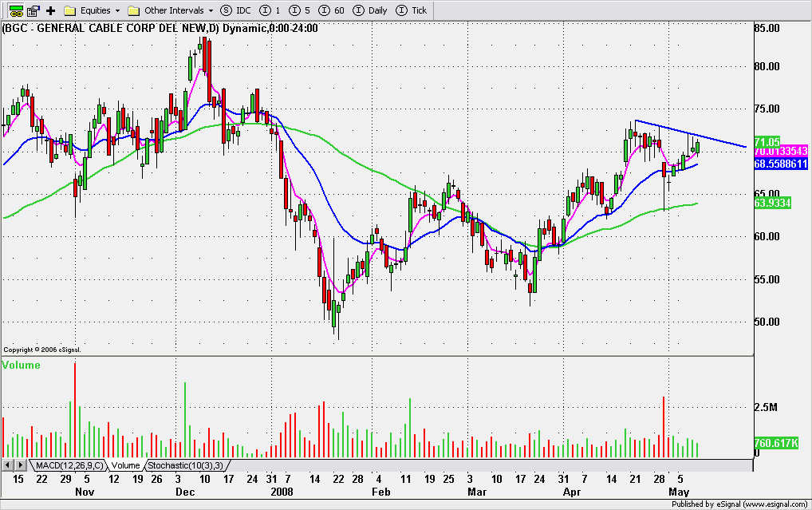Screen dimensions: 812x510
Task: Select the IDC symbol button
Action: tap(235, 10)
